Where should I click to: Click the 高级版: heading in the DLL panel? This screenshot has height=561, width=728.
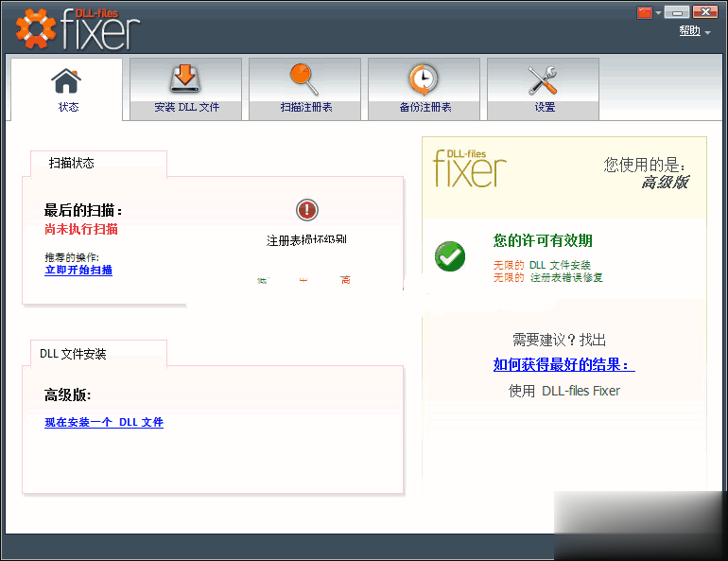pos(67,395)
